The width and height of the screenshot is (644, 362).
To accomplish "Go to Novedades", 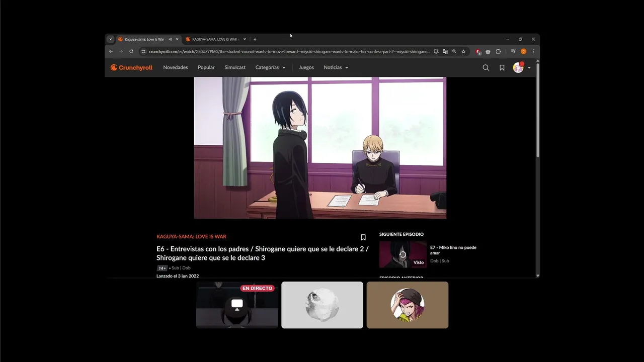I will pos(176,67).
